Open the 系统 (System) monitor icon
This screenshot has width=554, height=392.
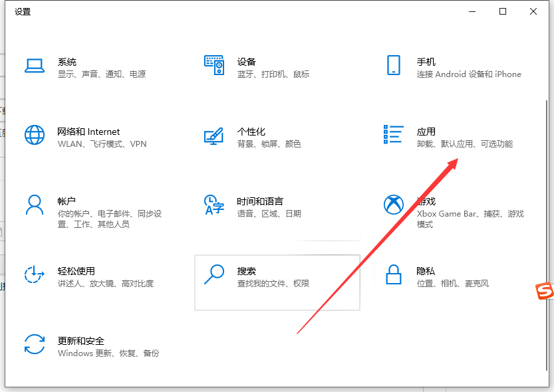click(35, 65)
